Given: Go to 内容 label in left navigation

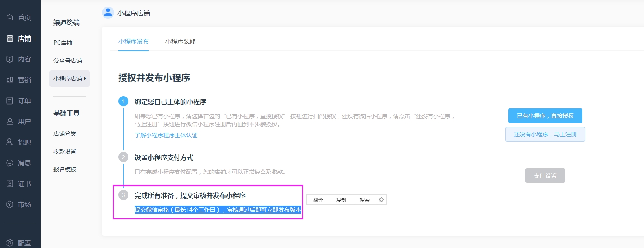Looking at the screenshot, I should tap(24, 59).
